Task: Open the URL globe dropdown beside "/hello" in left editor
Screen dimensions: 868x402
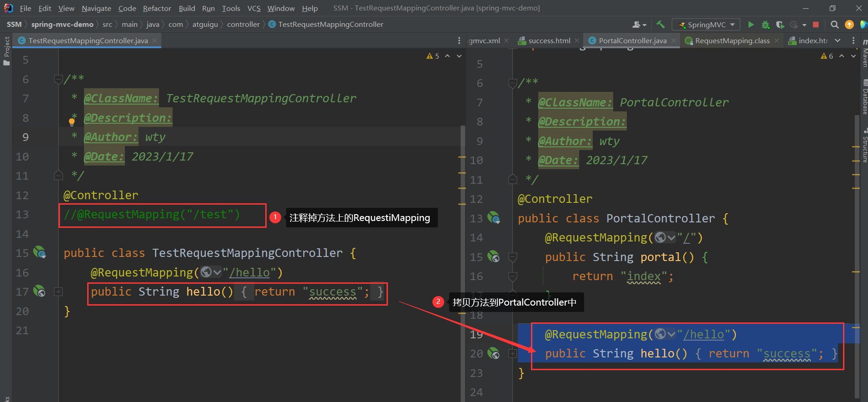Action: 211,272
